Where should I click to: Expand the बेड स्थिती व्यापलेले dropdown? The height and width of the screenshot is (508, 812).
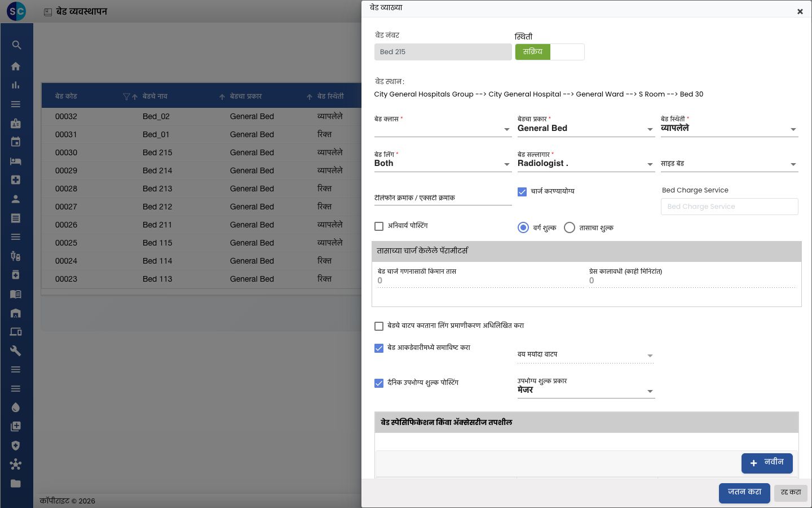point(730,129)
